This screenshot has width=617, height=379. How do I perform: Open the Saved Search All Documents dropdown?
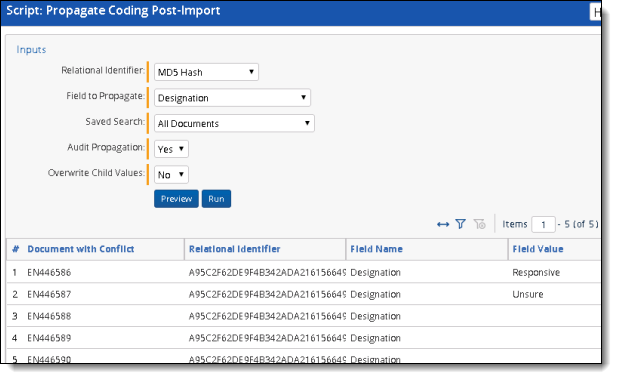click(234, 123)
